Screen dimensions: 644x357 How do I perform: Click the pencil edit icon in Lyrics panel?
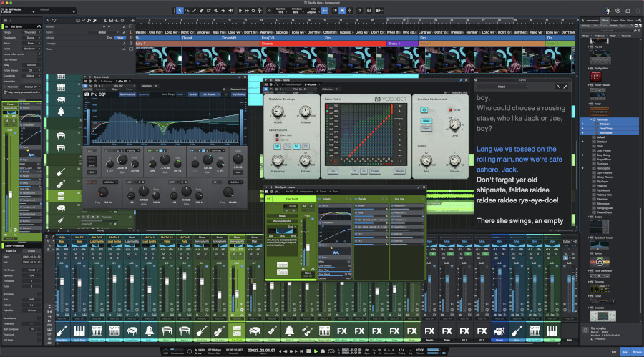[565, 87]
